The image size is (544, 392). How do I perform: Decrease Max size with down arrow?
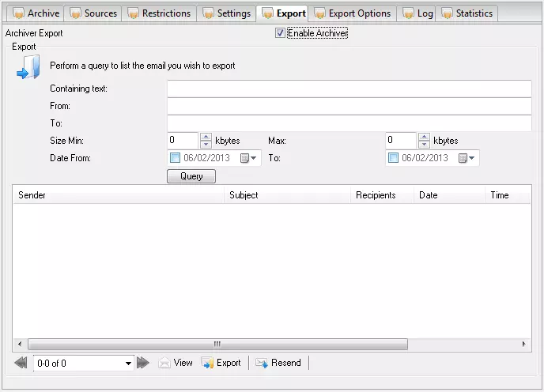(x=424, y=145)
